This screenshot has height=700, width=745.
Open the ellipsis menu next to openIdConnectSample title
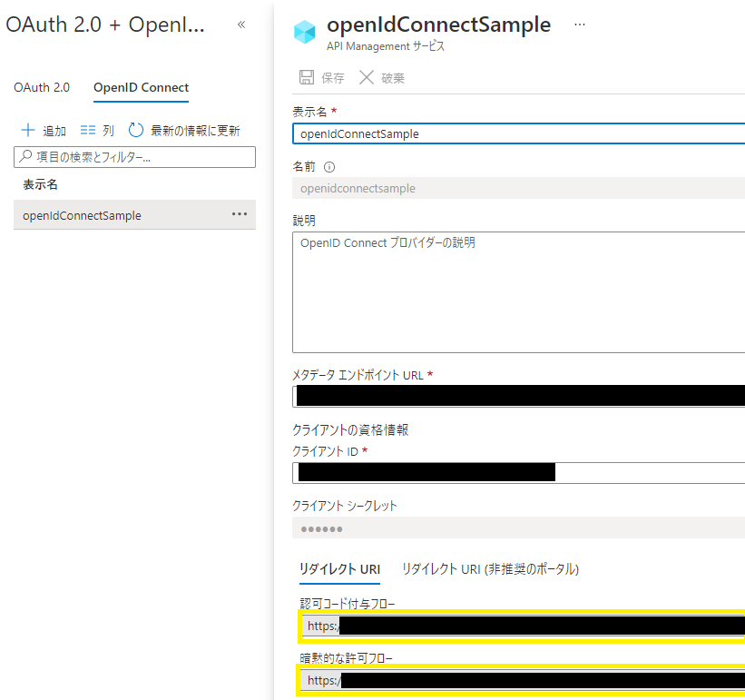pyautogui.click(x=580, y=25)
